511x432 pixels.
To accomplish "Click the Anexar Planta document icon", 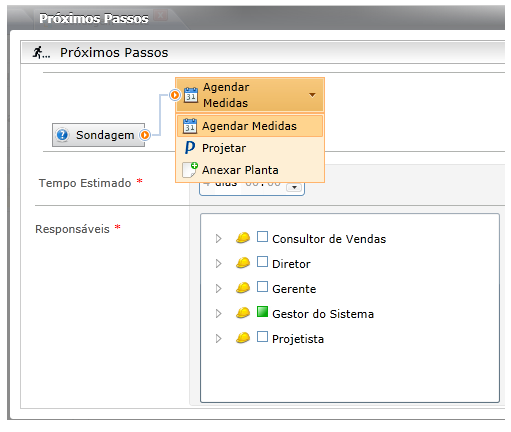I will tap(190, 170).
